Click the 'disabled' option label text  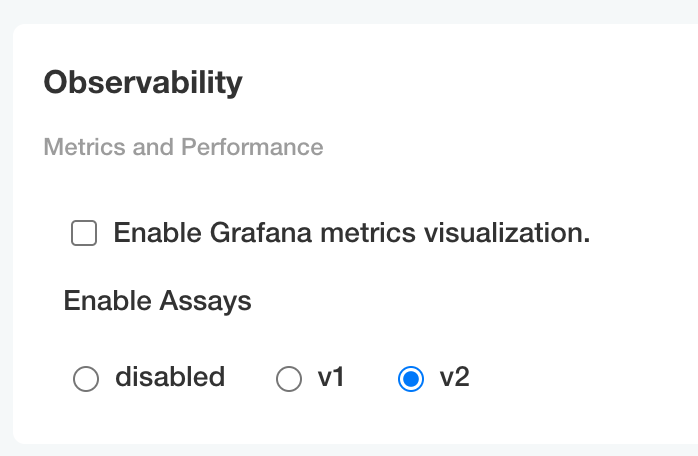click(x=170, y=378)
